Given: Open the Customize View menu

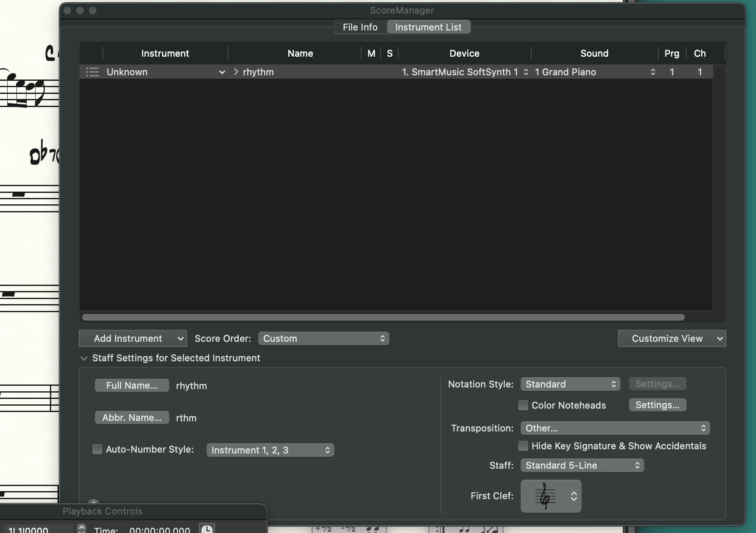Looking at the screenshot, I should [x=671, y=338].
